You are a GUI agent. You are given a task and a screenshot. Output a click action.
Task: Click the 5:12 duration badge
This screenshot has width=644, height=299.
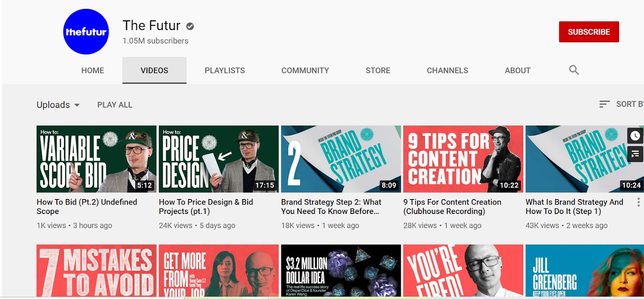coord(144,185)
